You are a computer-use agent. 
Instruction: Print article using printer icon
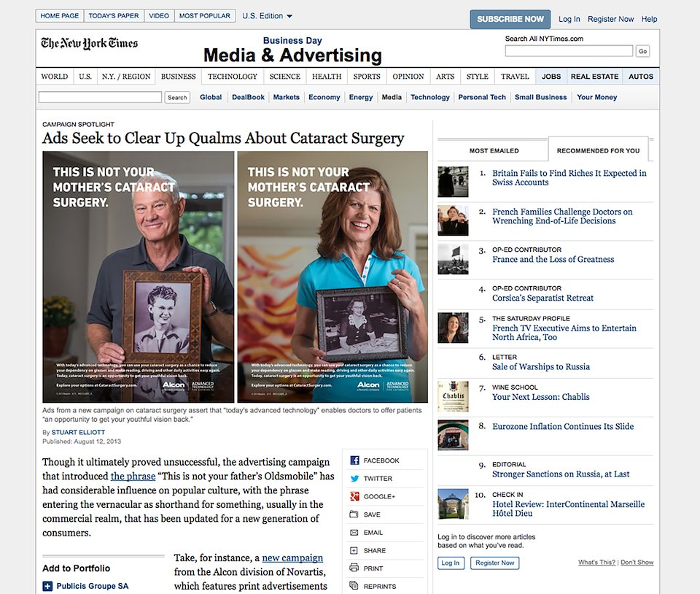(354, 568)
